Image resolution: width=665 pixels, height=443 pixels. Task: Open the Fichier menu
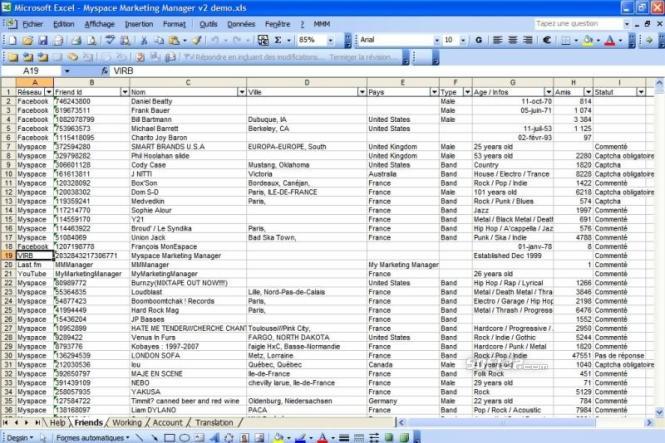click(x=33, y=24)
